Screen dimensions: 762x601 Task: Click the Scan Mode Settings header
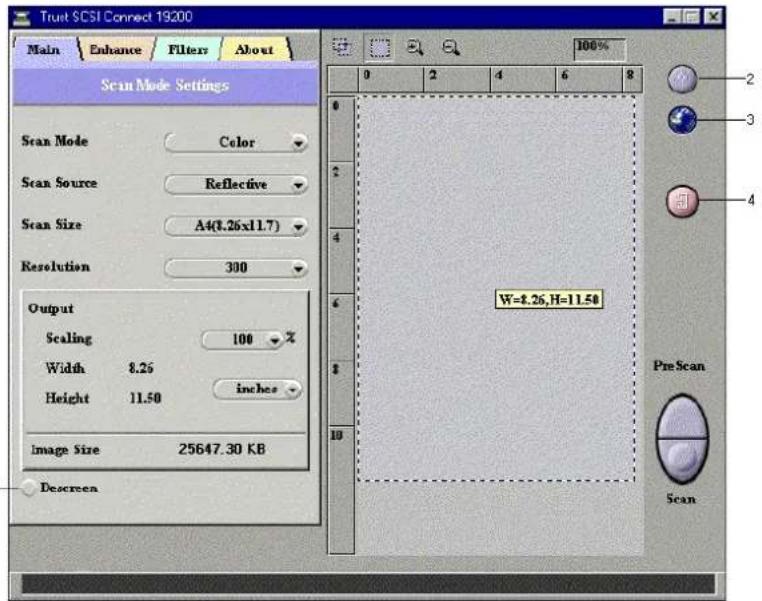165,86
